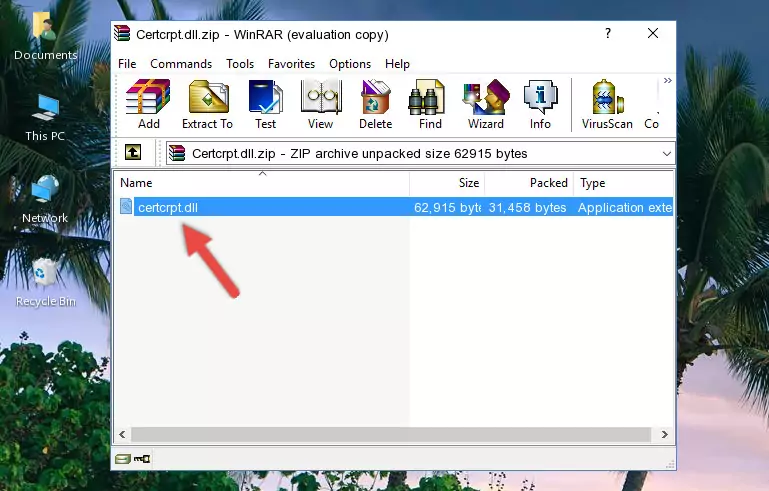Select the This PC desktop icon
Screen dimensions: 769x491
45,118
